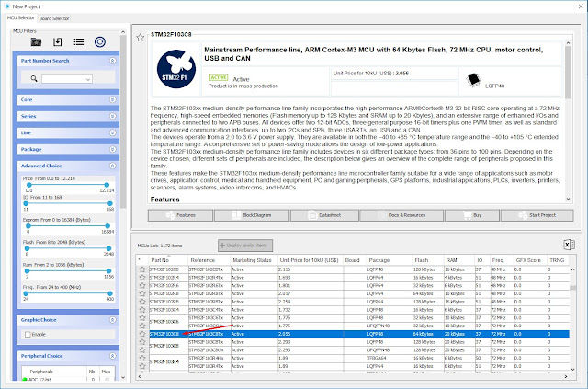Viewport: 588px width, 389px height.
Task: Click the Price slider minimum handle
Action: 28,185
